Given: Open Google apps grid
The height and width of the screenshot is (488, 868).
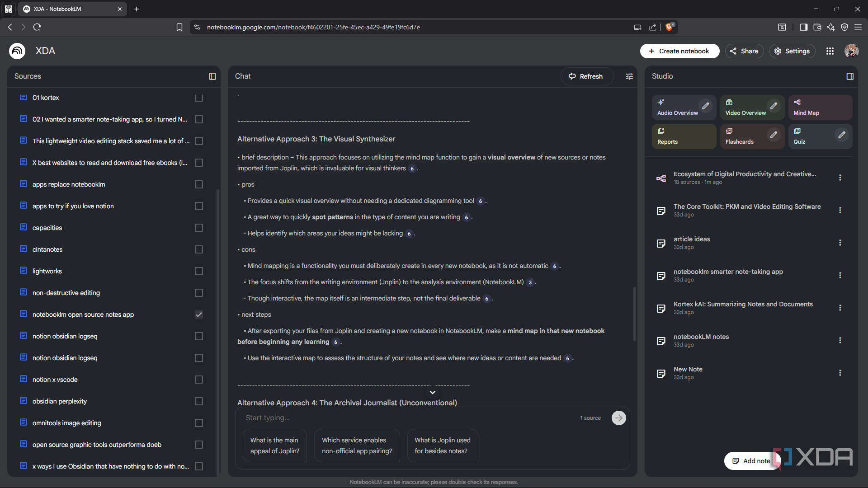Looking at the screenshot, I should (x=830, y=51).
